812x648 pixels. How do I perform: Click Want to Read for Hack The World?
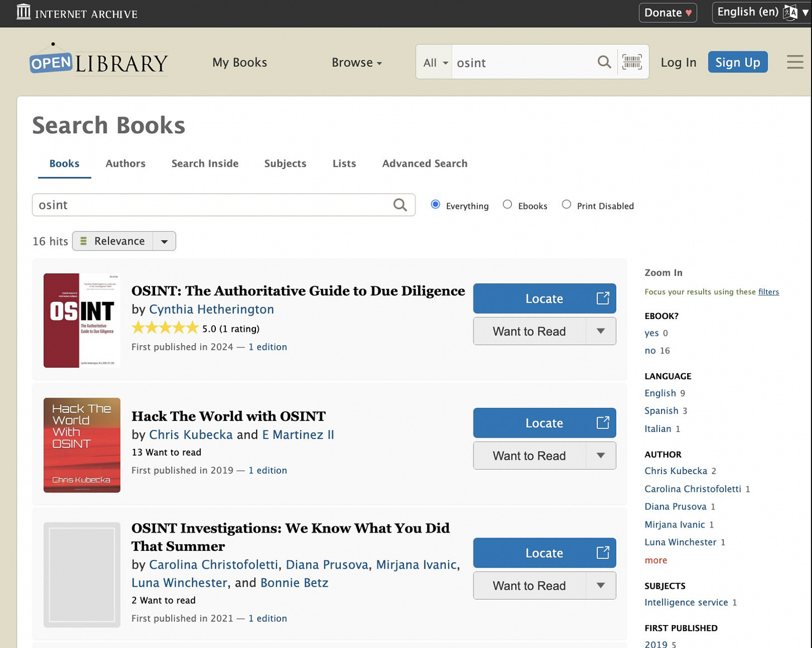pos(529,456)
